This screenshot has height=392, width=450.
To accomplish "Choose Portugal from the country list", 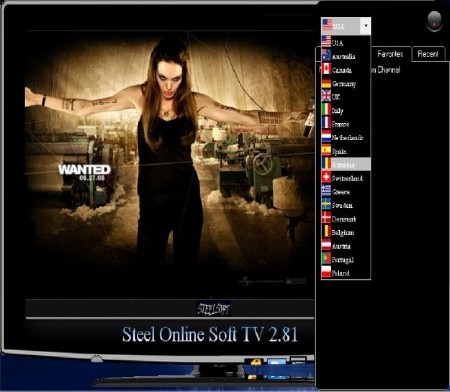I will (x=346, y=259).
